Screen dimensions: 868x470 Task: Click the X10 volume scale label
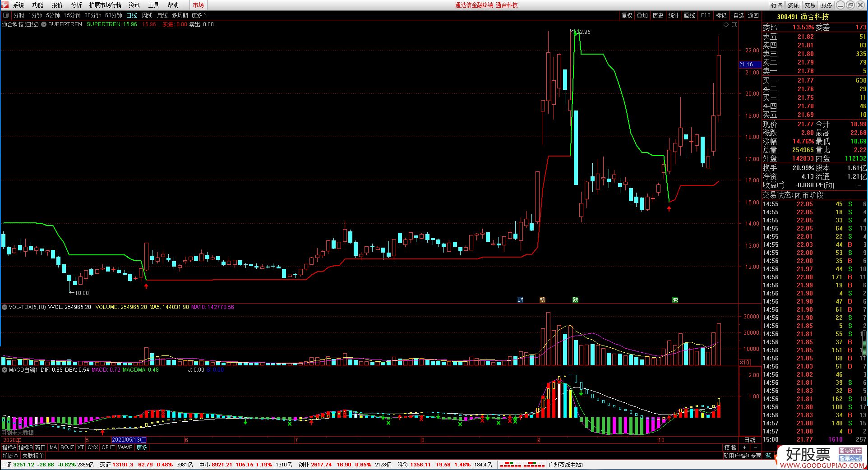(744, 362)
